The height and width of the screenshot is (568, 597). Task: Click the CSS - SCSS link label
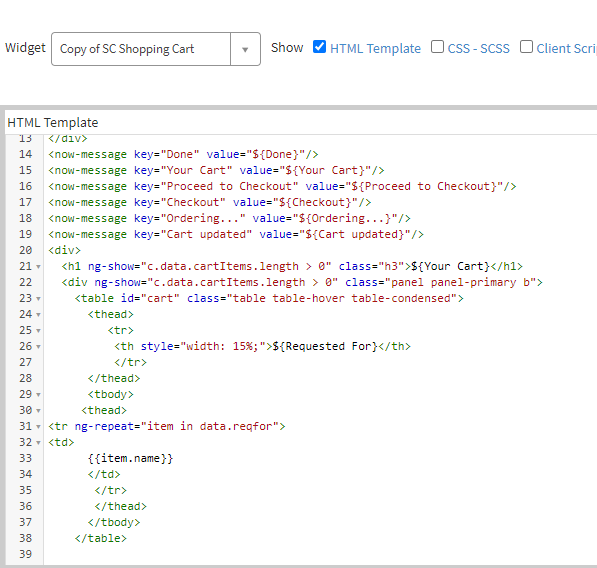point(479,49)
